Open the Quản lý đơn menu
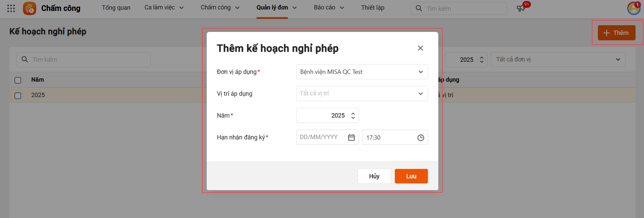This screenshot has width=644, height=218. tap(276, 8)
